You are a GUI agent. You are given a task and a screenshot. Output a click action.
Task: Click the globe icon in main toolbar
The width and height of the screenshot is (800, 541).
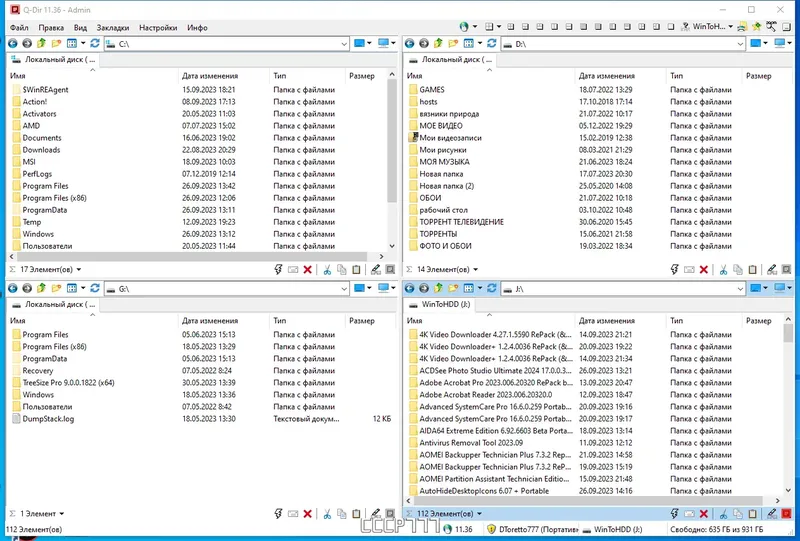click(x=464, y=27)
